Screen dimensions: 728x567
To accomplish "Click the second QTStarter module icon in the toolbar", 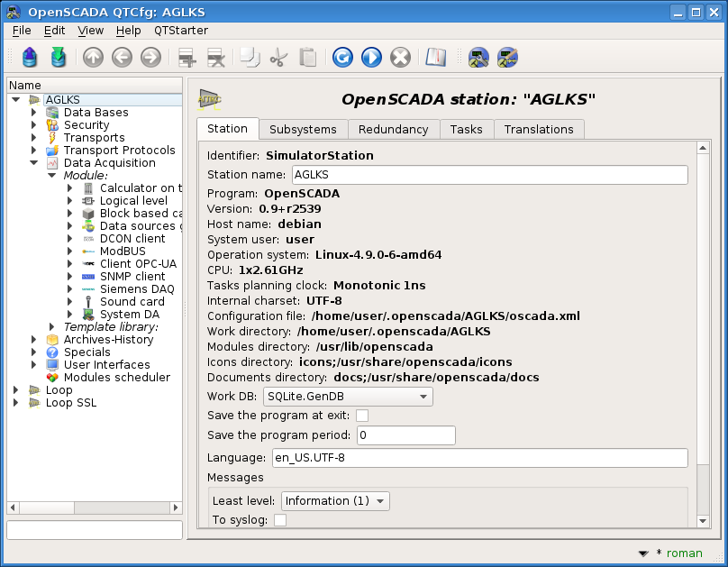I will (507, 58).
